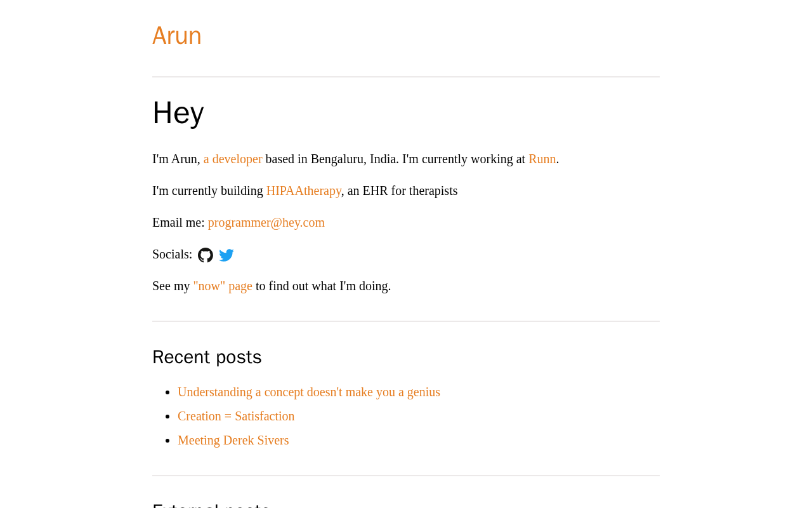Follow the "a developer" link
Viewport: 812px width, 508px height.
click(233, 159)
